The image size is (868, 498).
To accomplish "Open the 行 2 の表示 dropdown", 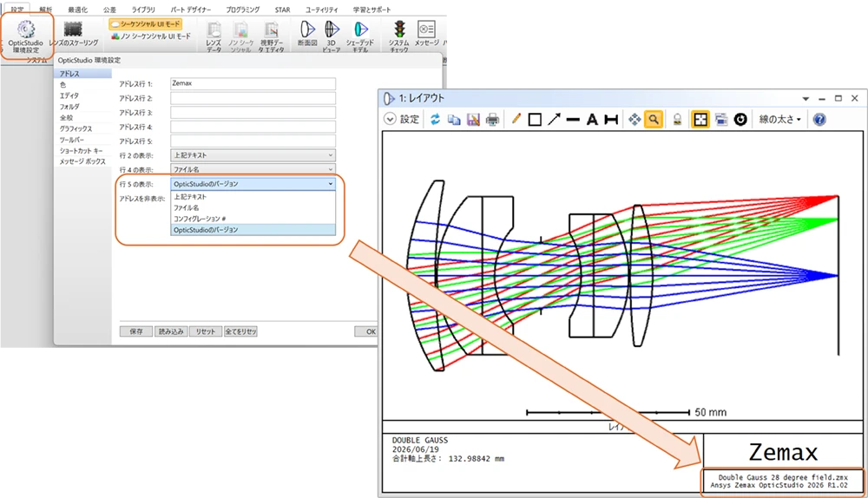I will (253, 155).
